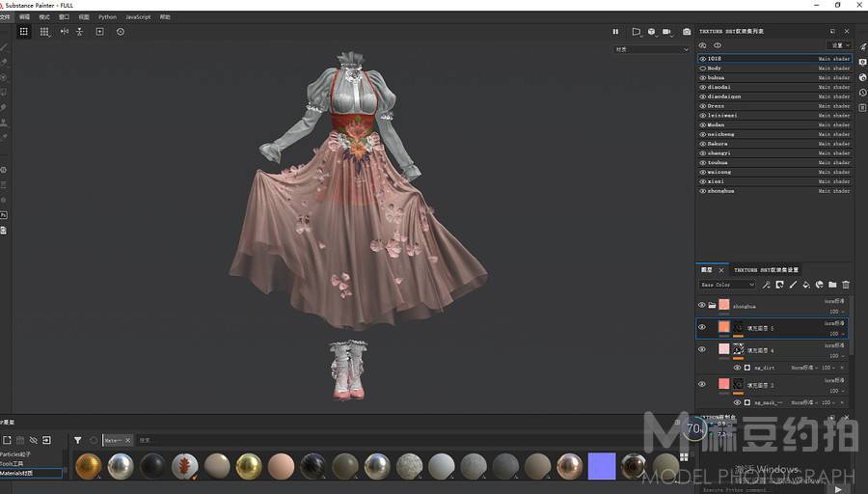Viewport: 868px width, 494px height.
Task: Click the square-with-center-dot toolbar icon
Action: pyautogui.click(x=99, y=32)
